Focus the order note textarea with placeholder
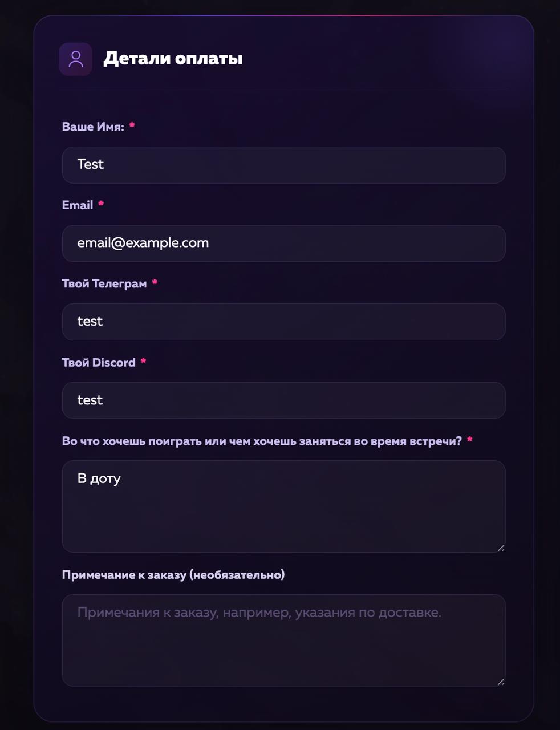This screenshot has width=560, height=730. click(283, 640)
